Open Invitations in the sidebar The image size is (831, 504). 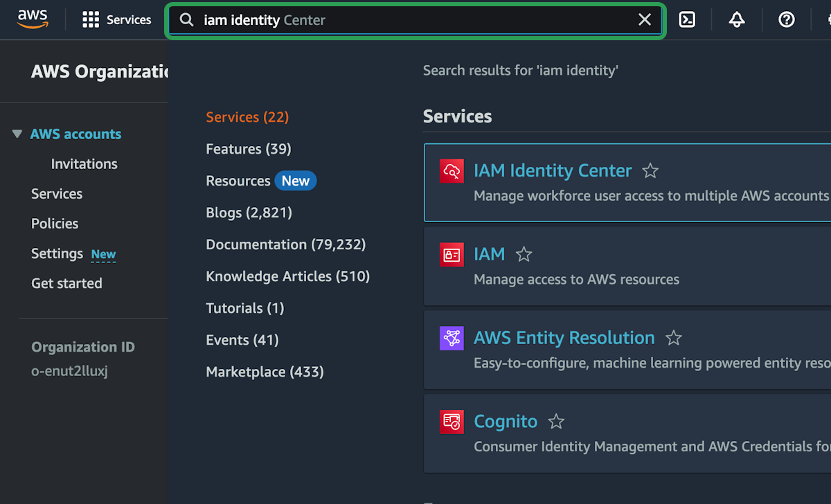[84, 164]
